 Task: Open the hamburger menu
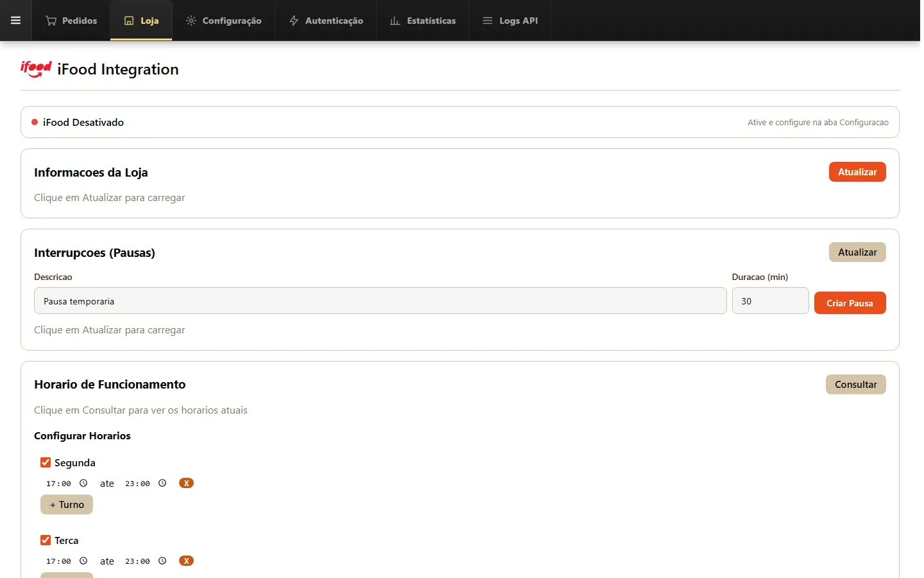[15, 21]
